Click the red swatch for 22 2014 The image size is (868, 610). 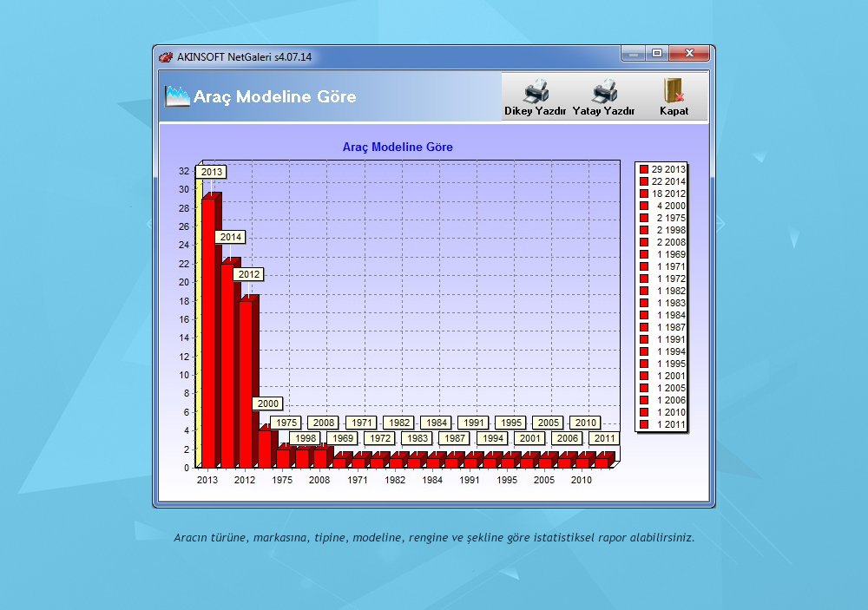[x=644, y=181]
